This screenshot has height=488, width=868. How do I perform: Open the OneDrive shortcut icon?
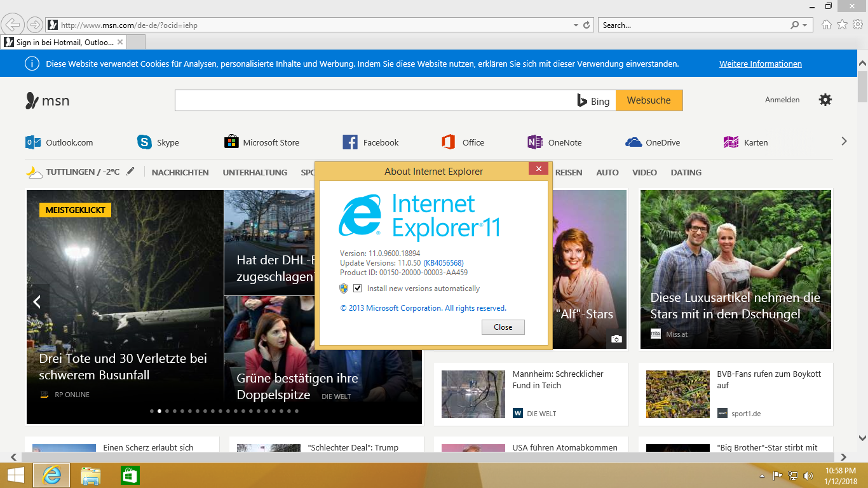tap(634, 142)
